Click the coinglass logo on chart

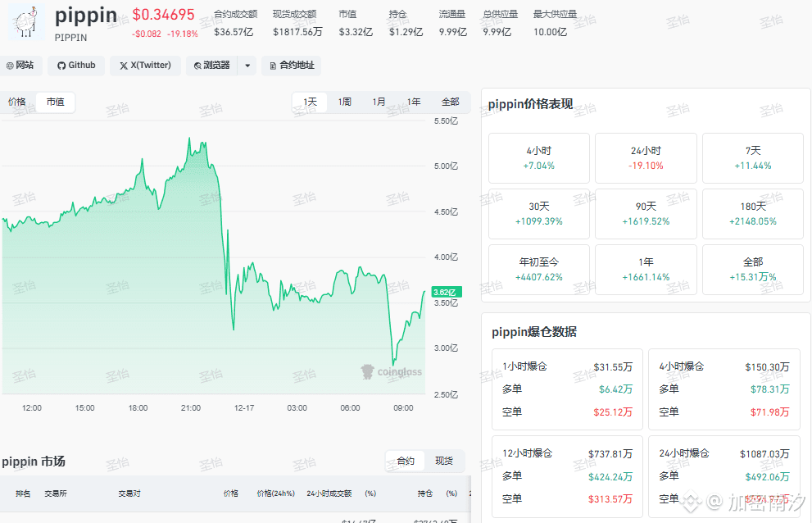pyautogui.click(x=392, y=371)
